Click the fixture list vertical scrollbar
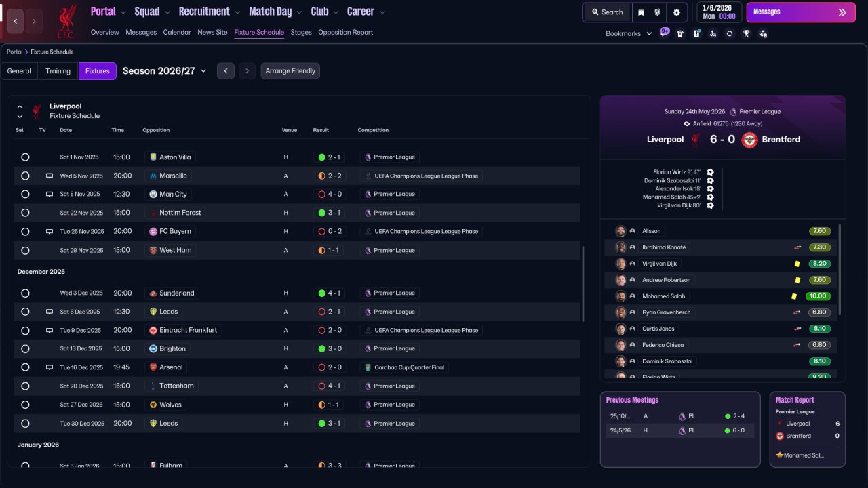Image resolution: width=868 pixels, height=488 pixels. point(583,283)
